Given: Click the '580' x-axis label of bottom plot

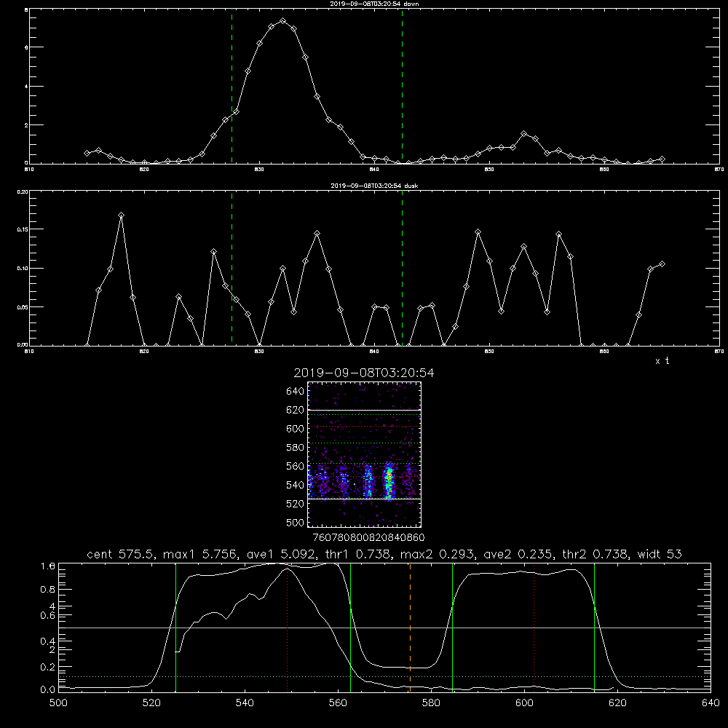Looking at the screenshot, I should (x=431, y=703).
